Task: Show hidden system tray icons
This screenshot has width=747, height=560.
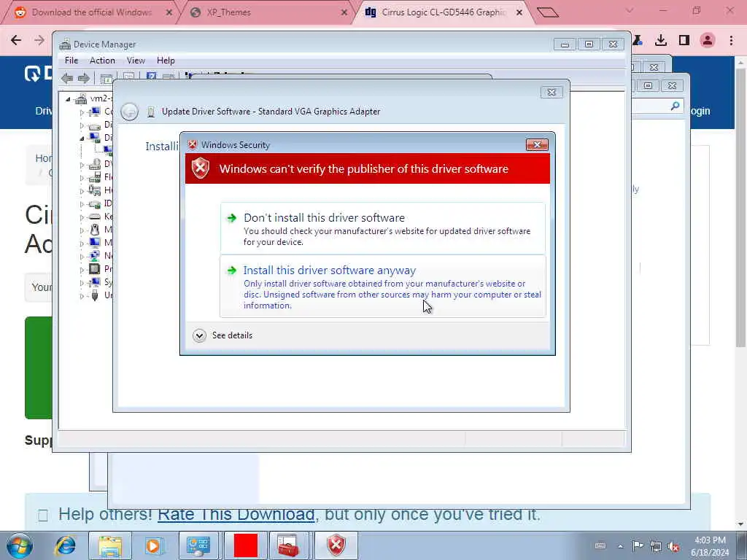Action: tap(620, 546)
